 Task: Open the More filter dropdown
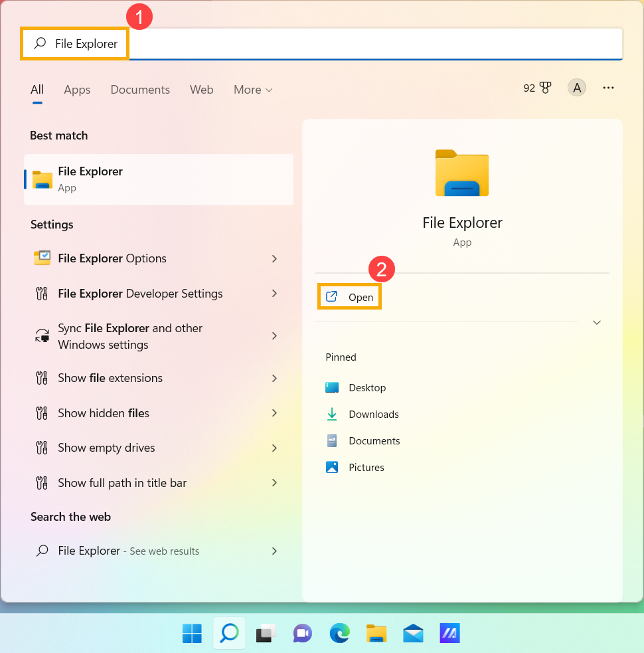253,90
